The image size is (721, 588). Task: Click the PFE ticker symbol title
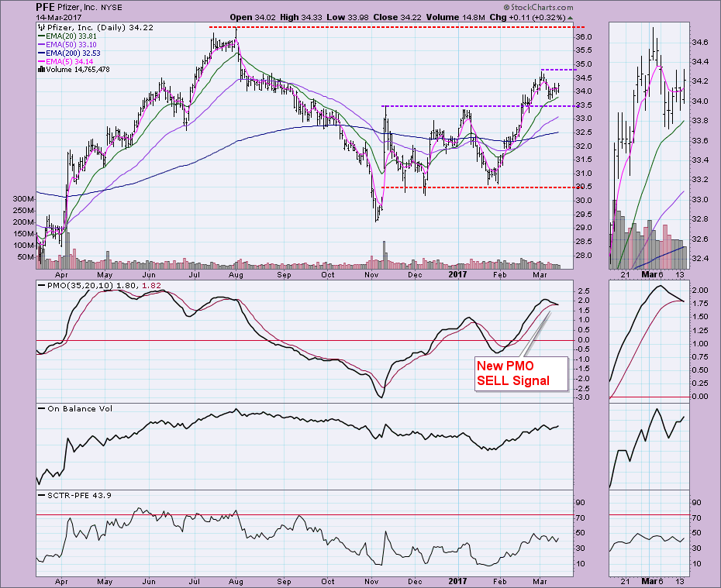click(47, 7)
